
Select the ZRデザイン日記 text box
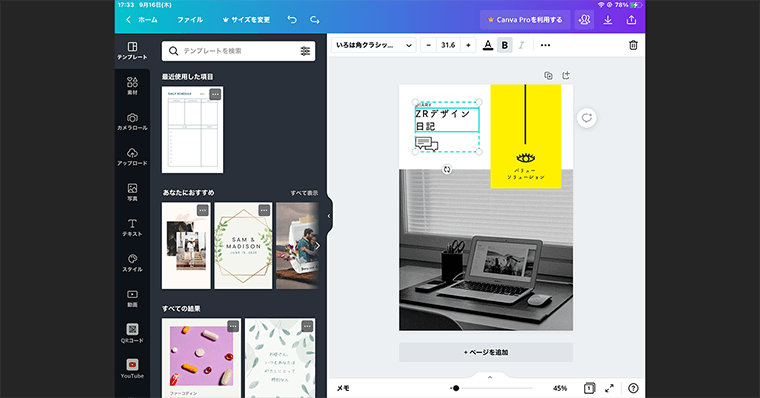tap(447, 120)
